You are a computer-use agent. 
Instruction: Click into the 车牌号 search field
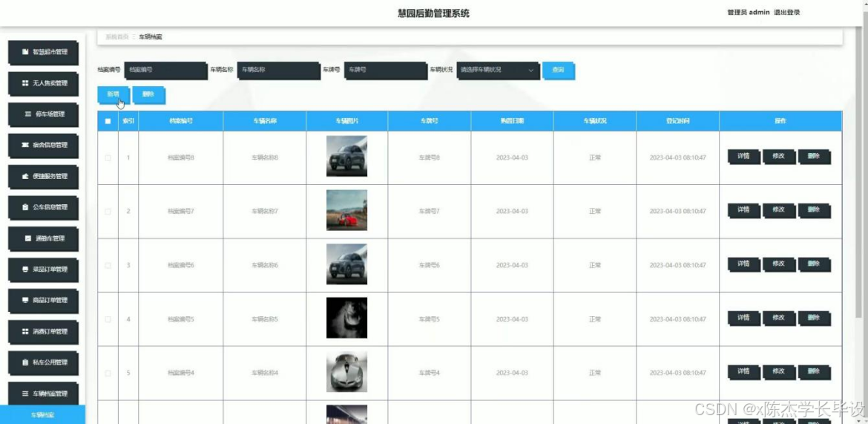pos(386,71)
